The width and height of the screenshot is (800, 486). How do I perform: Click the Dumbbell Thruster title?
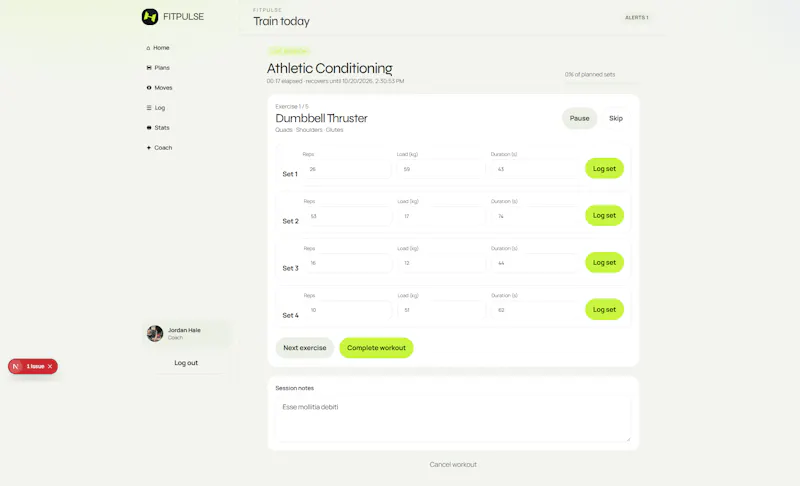click(321, 118)
